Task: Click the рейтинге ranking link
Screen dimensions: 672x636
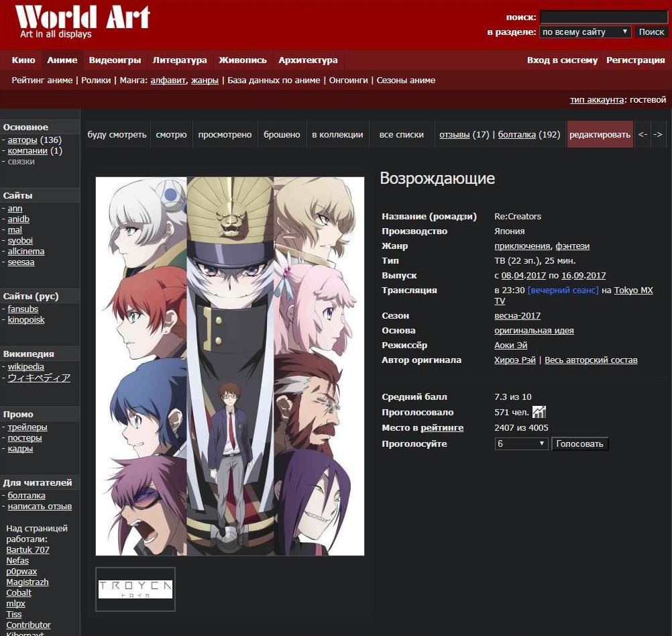Action: 442,427
